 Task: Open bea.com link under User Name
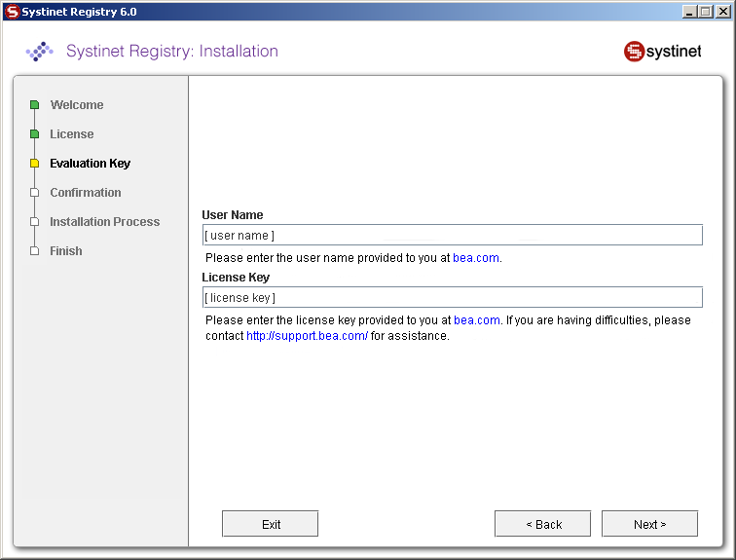[x=475, y=258]
